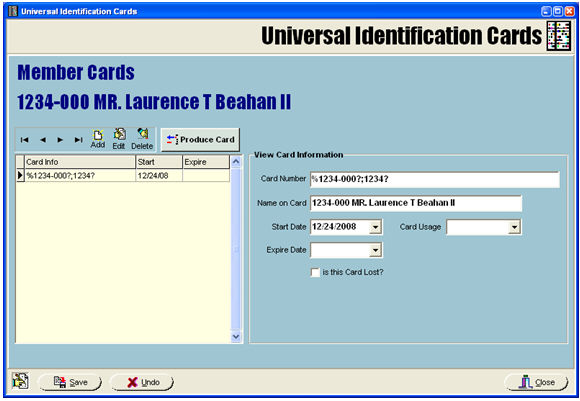The image size is (580, 401).
Task: Expand the Card Usage dropdown
Action: coord(514,227)
